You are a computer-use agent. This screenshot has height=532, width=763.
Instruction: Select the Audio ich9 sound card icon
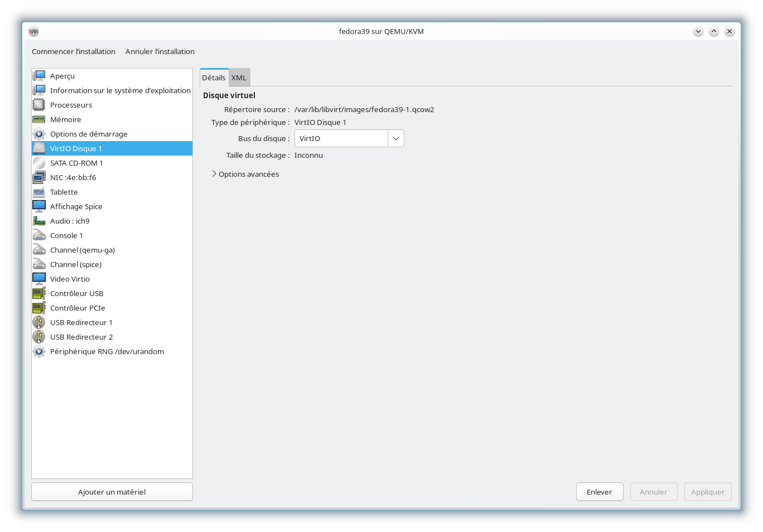(39, 221)
